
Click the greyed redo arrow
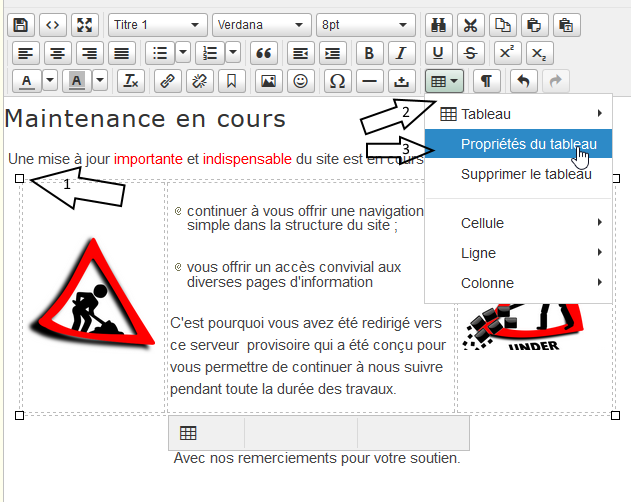(556, 81)
